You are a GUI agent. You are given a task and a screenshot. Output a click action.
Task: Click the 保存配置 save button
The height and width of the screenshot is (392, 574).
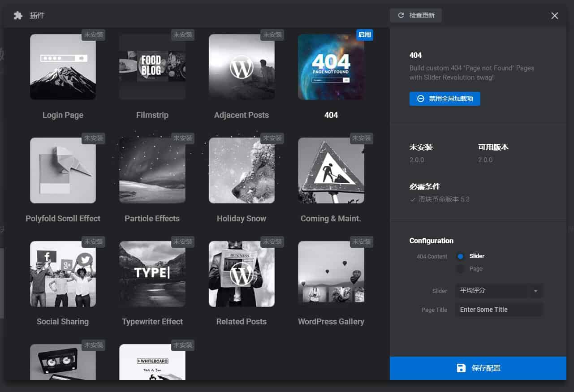[x=478, y=368]
